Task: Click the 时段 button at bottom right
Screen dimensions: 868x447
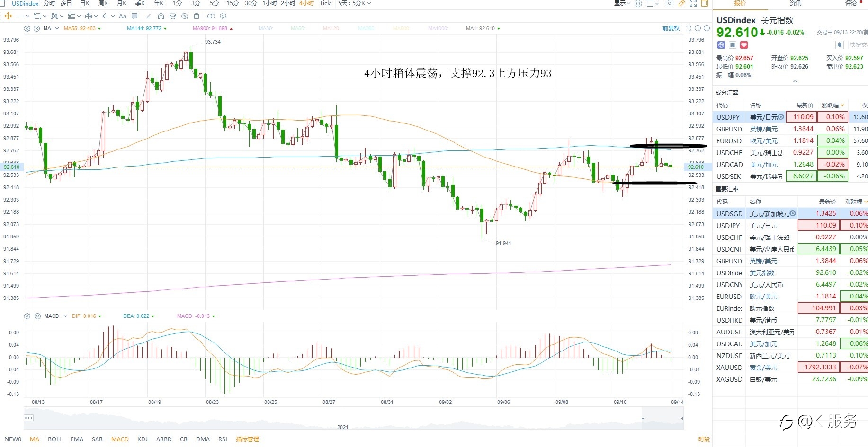Action: pyautogui.click(x=704, y=439)
